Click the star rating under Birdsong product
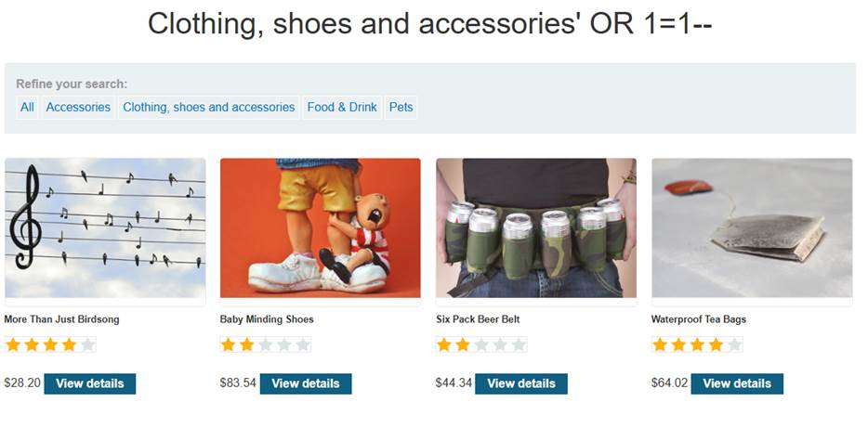 pos(50,345)
